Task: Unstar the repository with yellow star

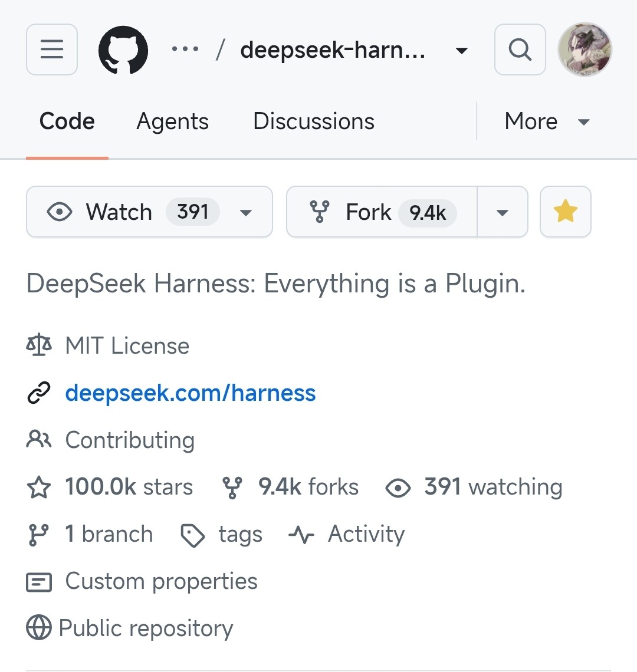Action: [x=566, y=212]
